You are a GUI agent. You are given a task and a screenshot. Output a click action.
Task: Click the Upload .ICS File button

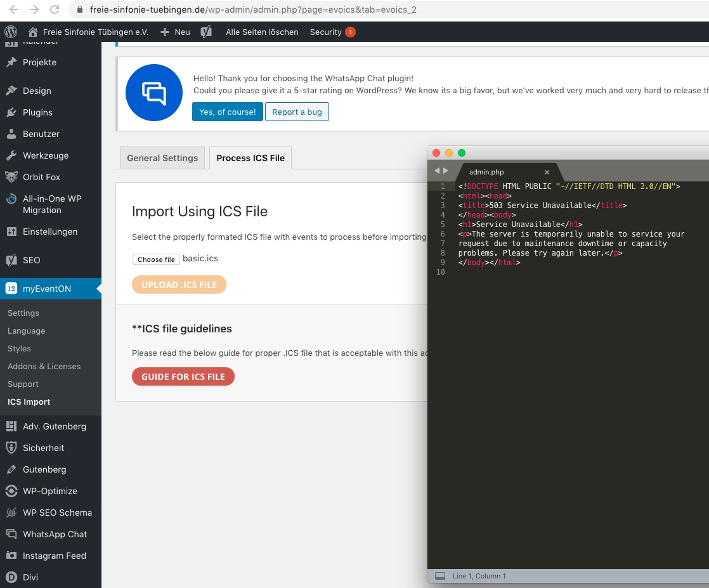(179, 285)
